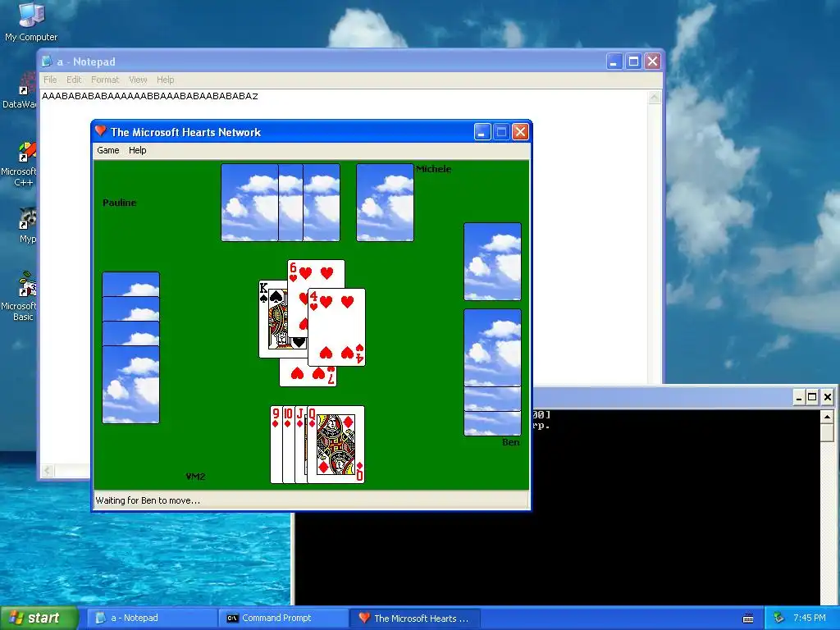Open the View menu in Notepad
This screenshot has width=840, height=630.
click(x=138, y=80)
